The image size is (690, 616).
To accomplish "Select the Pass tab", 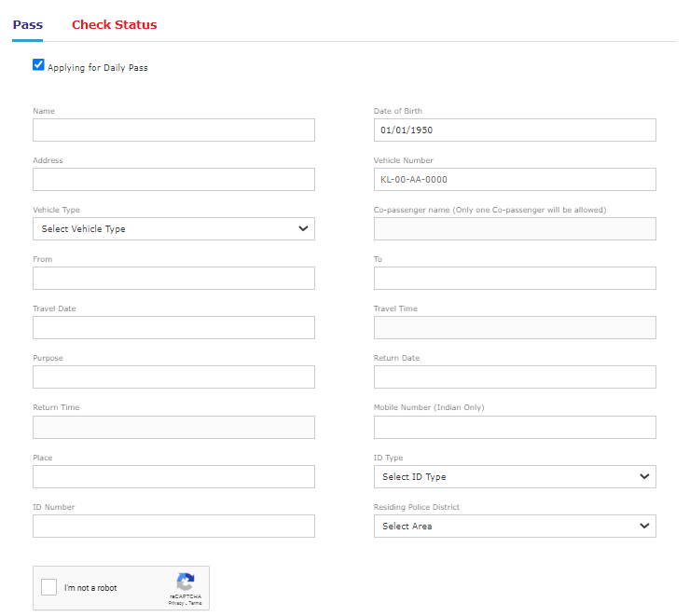I will click(x=27, y=25).
